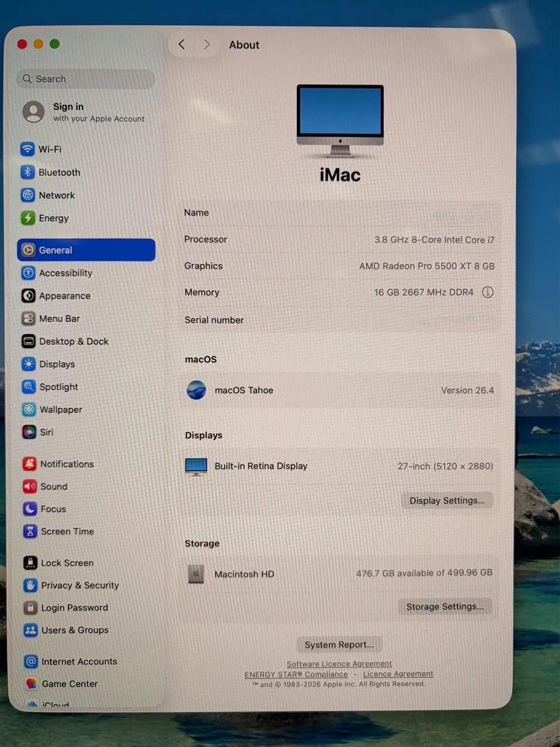Open the Displays pane label
This screenshot has width=560, height=747.
click(57, 364)
